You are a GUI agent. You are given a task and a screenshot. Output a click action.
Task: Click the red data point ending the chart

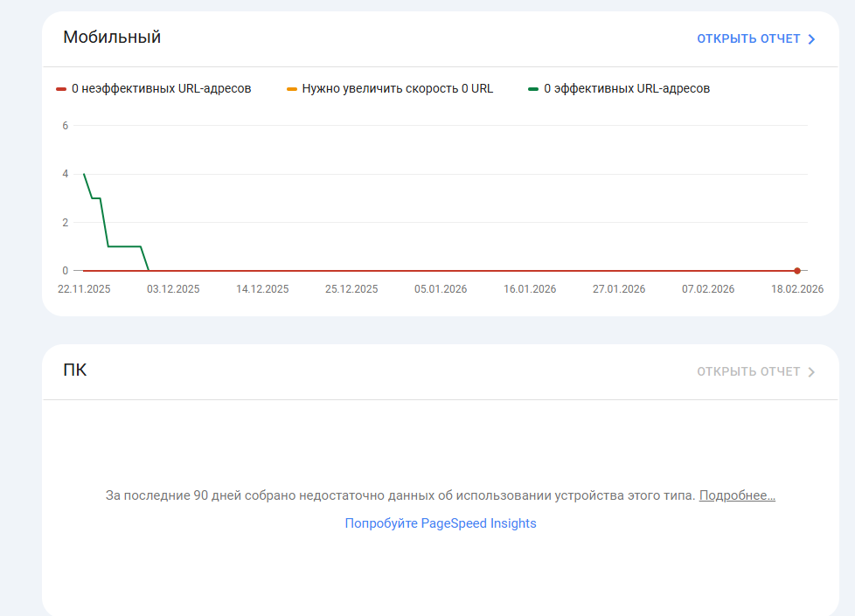(x=797, y=271)
